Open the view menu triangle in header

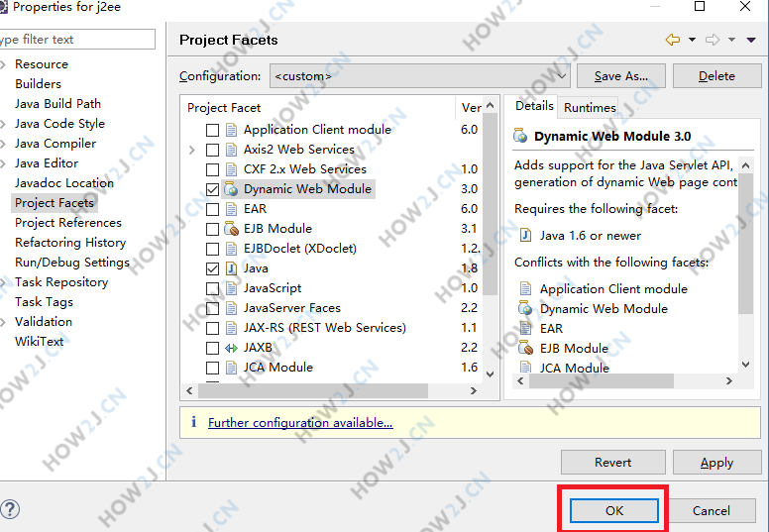point(751,40)
